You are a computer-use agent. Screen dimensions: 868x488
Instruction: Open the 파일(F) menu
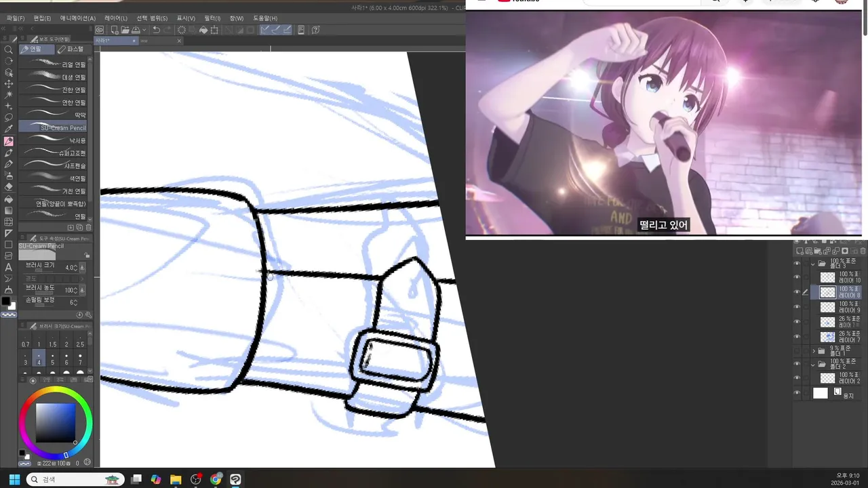click(16, 18)
